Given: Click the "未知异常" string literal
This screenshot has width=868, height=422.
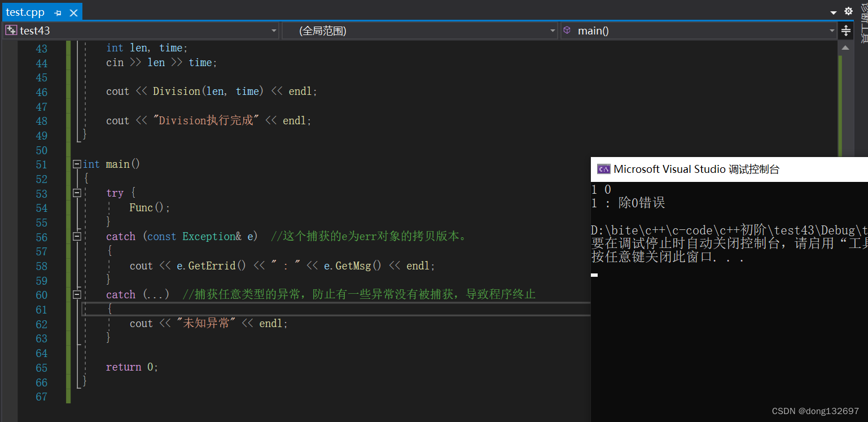Looking at the screenshot, I should tap(206, 324).
